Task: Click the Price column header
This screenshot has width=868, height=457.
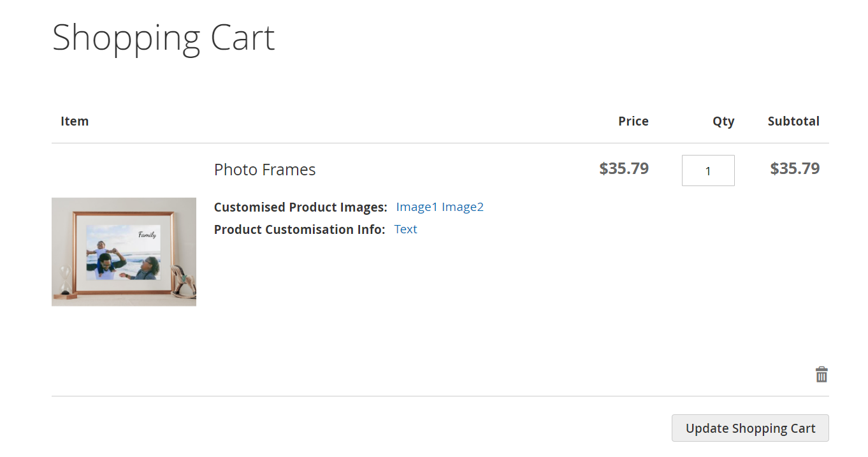Action: (x=633, y=121)
